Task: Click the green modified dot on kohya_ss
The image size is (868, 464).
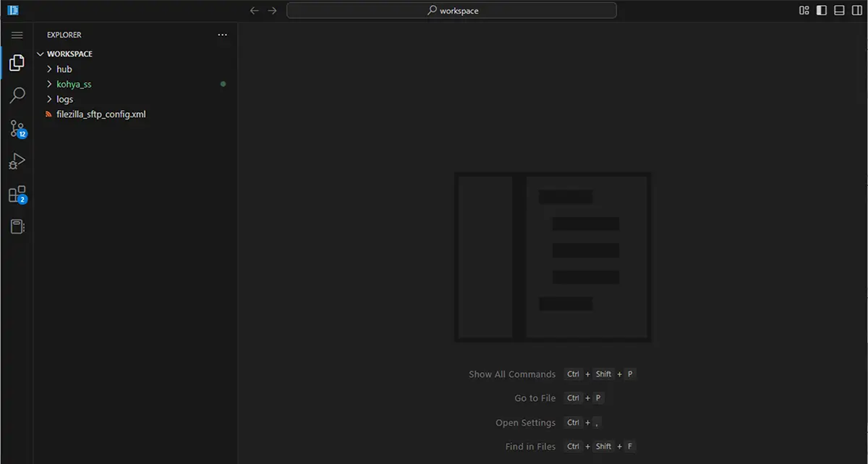Action: click(223, 84)
